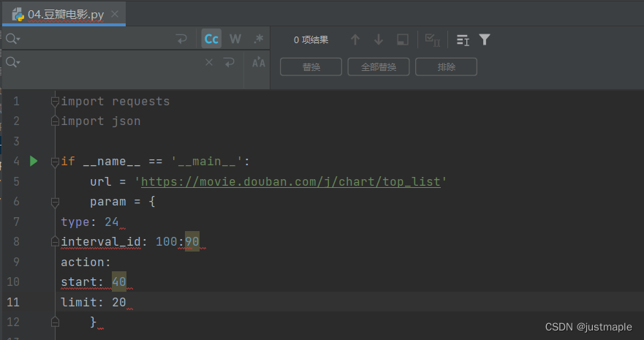The height and width of the screenshot is (340, 644).
Task: Click fold marker at interval_id line 8
Action: click(x=55, y=241)
